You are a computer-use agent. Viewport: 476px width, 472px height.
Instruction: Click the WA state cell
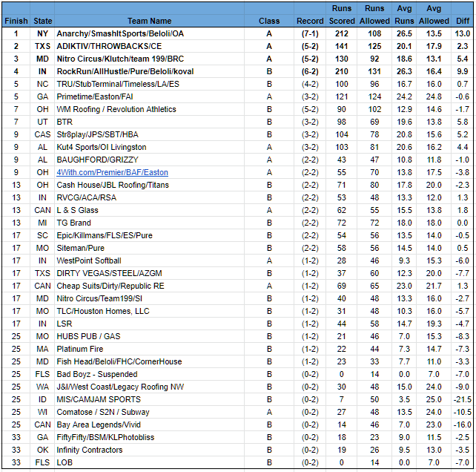click(x=42, y=387)
